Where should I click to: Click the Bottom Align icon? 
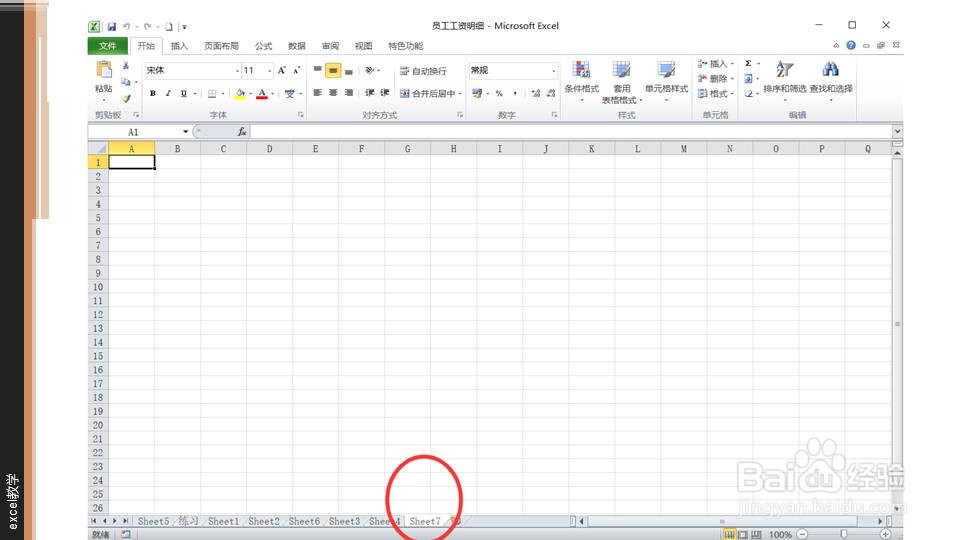click(348, 70)
